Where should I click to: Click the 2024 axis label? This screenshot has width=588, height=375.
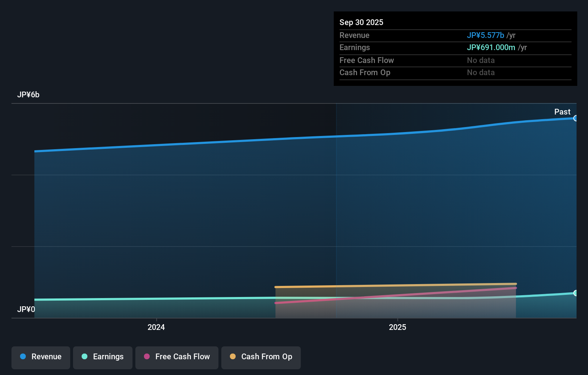(156, 327)
